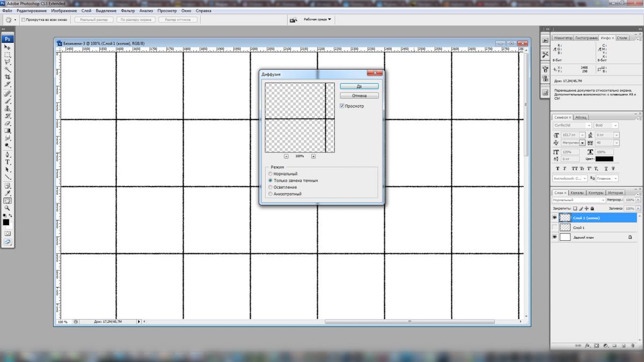Viewport: 644px width, 362px height.
Task: Select the Healing Brush tool
Action: coord(8,93)
